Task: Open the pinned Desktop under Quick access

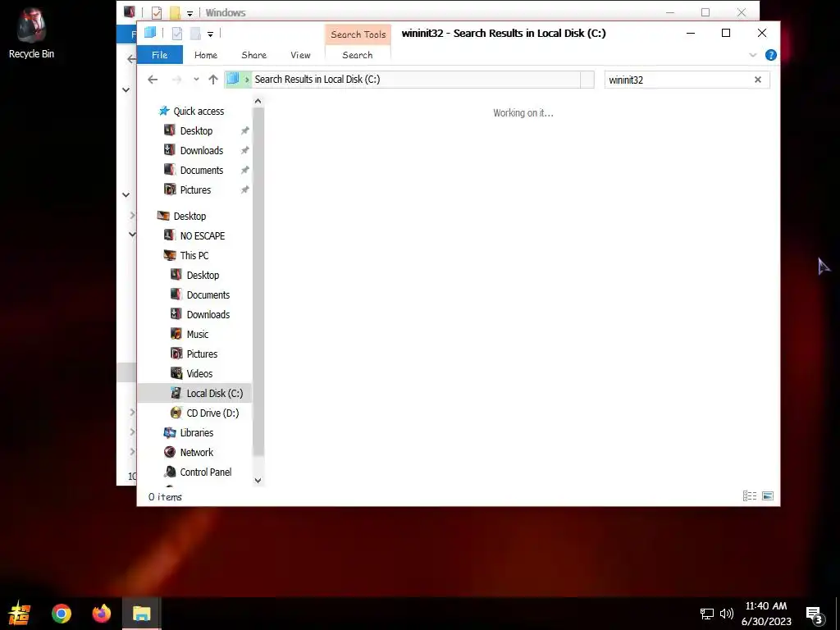Action: tap(196, 130)
